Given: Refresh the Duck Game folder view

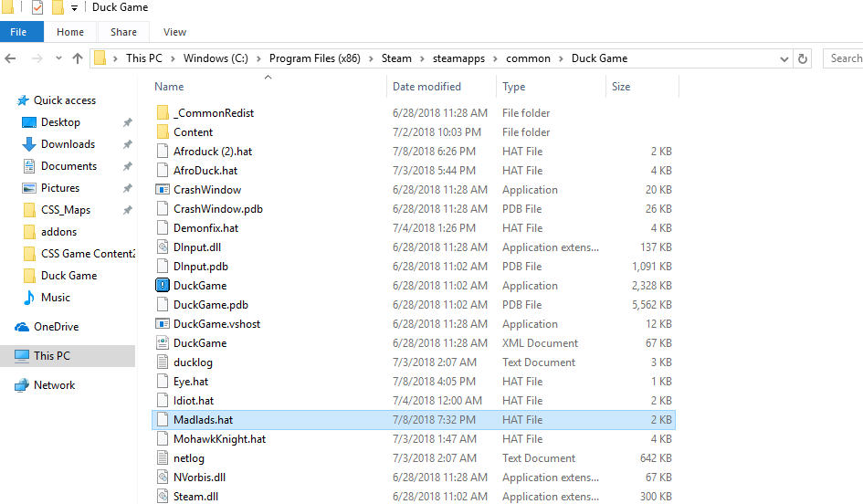Looking at the screenshot, I should point(803,58).
